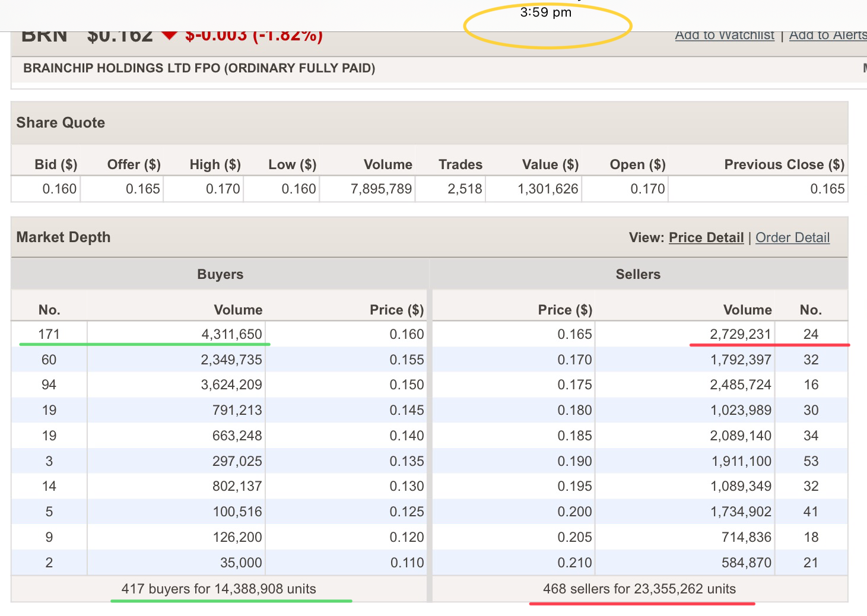Image resolution: width=867 pixels, height=616 pixels.
Task: Select the Buyers column group header
Action: click(x=220, y=274)
